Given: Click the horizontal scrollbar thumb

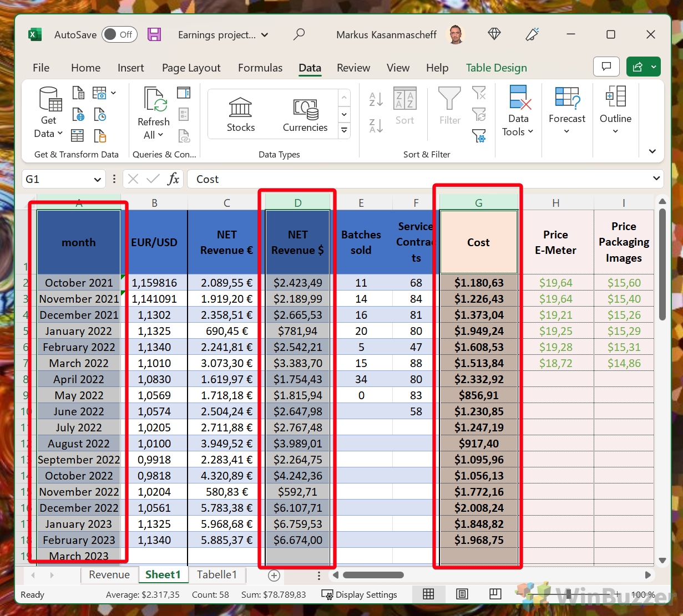Looking at the screenshot, I should coord(373,575).
